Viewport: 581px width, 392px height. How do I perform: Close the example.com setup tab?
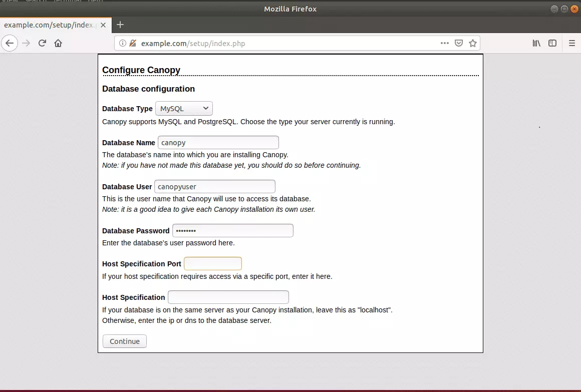pos(103,25)
